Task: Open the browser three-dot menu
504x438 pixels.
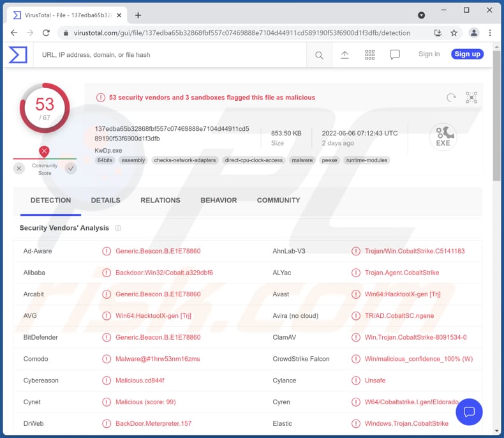Action: point(490,33)
